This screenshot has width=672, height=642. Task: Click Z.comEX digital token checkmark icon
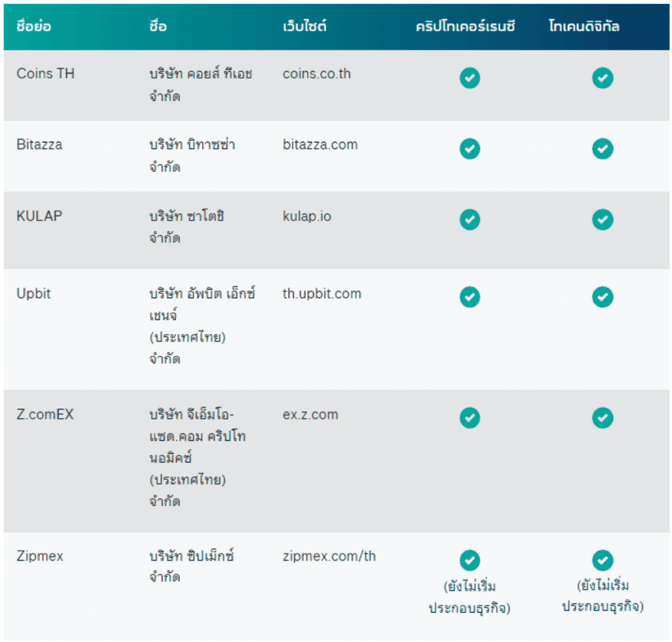pos(602,418)
